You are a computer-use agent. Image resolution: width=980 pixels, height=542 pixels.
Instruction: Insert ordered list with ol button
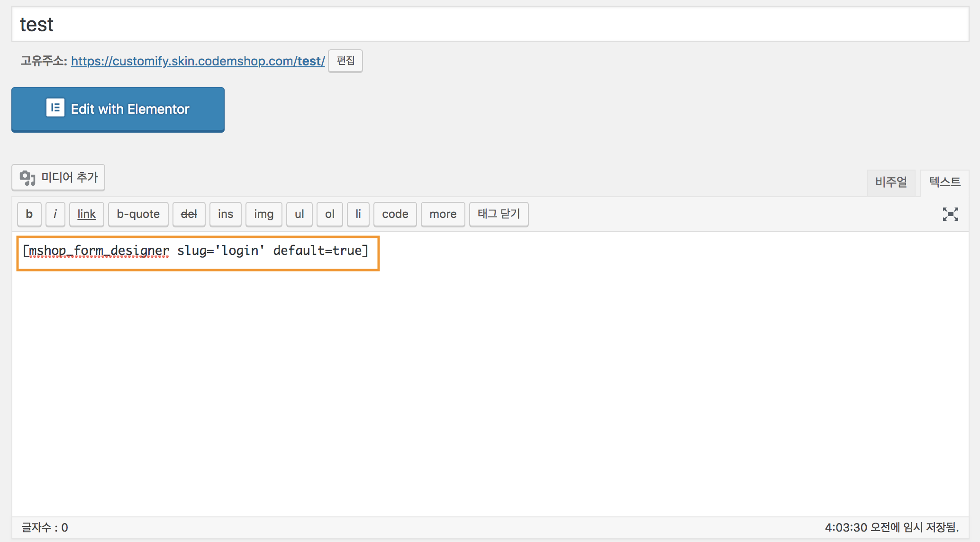[330, 214]
